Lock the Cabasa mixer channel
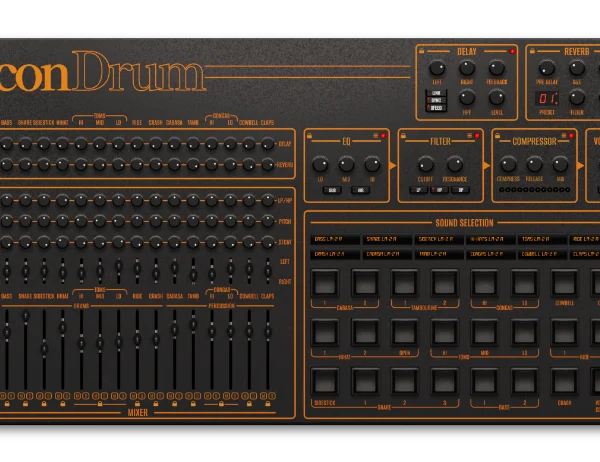Image resolution: width=600 pixels, height=462 pixels. coord(174,403)
